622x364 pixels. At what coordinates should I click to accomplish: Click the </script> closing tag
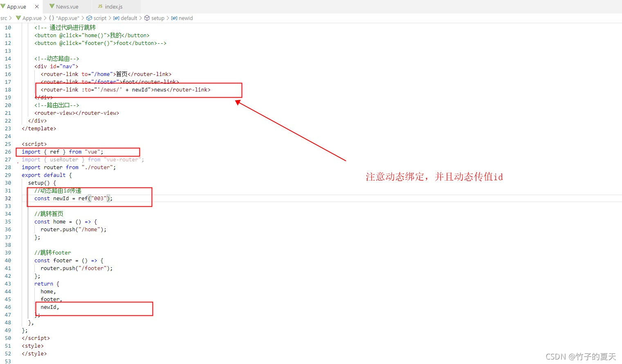click(36, 338)
